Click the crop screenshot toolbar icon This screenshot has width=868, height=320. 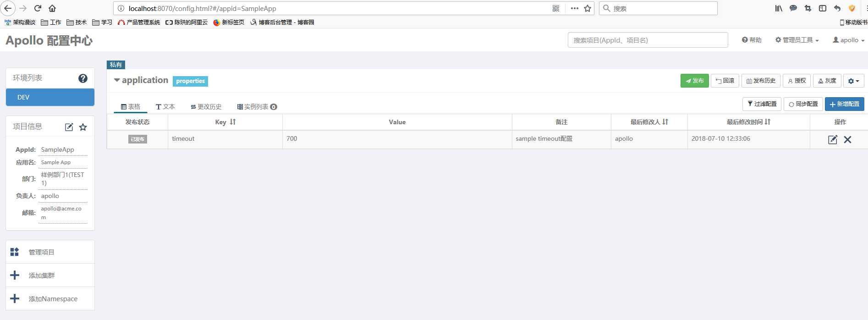point(808,8)
